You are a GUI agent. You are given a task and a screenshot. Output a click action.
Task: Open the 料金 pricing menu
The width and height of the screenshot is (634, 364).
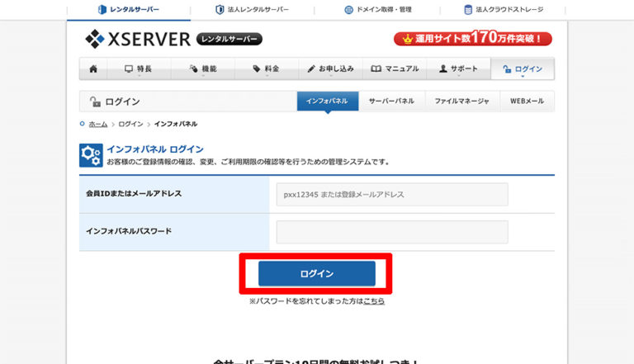(x=267, y=69)
